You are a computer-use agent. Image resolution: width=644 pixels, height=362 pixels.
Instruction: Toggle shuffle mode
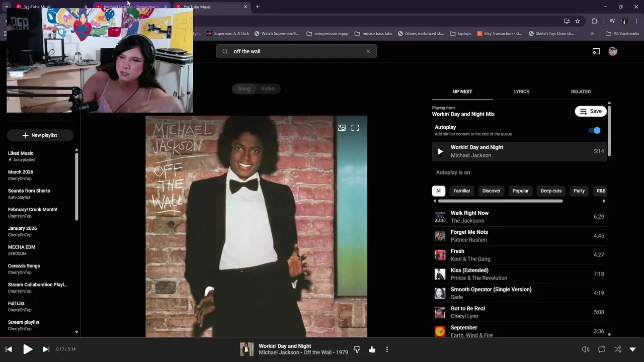(617, 349)
